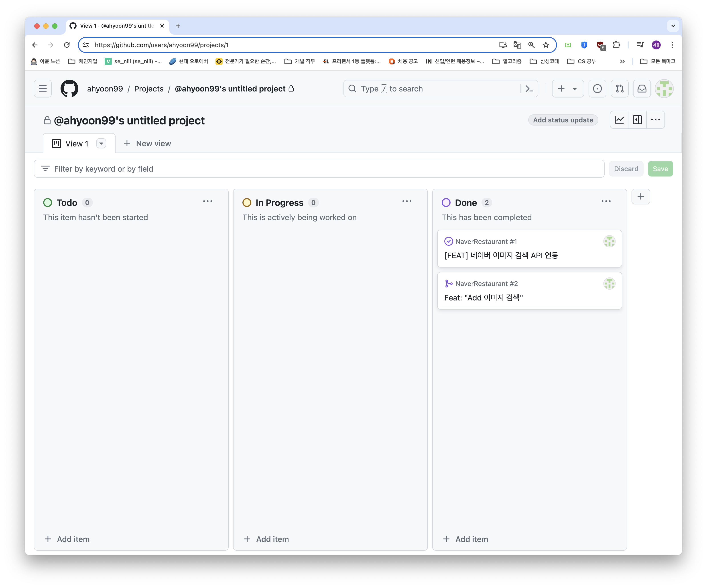Open project more options ellipsis menu

click(655, 120)
